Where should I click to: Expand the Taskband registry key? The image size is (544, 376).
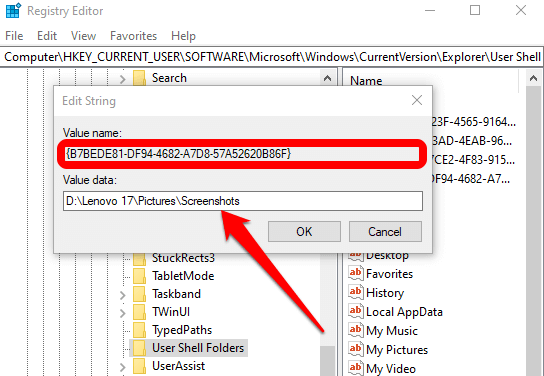(x=122, y=295)
